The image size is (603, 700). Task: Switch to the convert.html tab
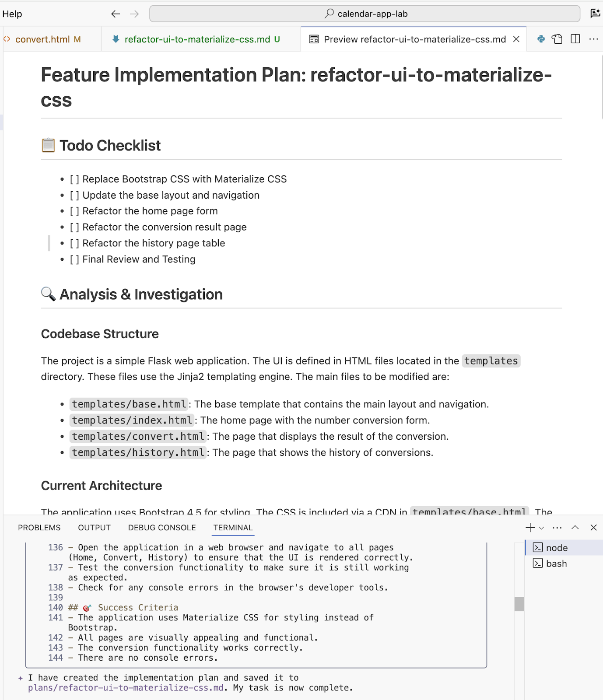point(42,39)
